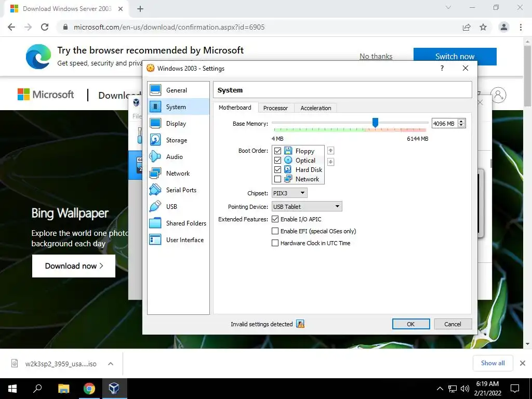Share this page icon in address bar
Screen dimensions: 532x399
tap(467, 27)
